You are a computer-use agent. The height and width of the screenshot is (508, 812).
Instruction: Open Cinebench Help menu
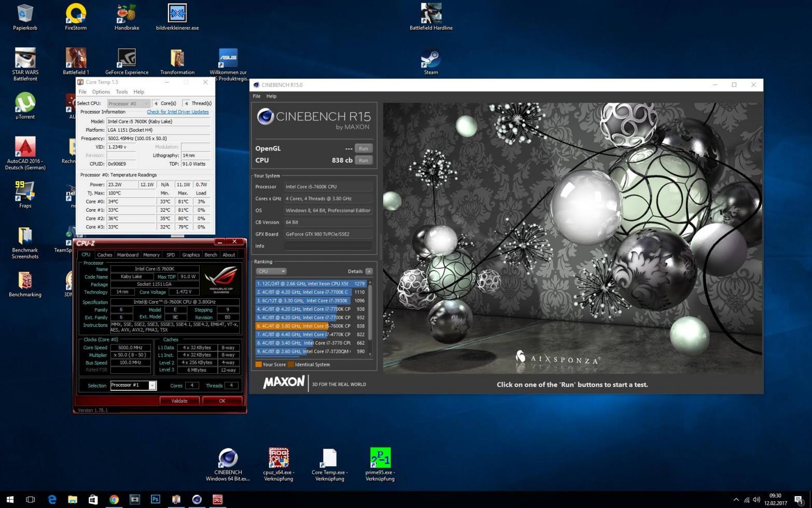(x=271, y=96)
